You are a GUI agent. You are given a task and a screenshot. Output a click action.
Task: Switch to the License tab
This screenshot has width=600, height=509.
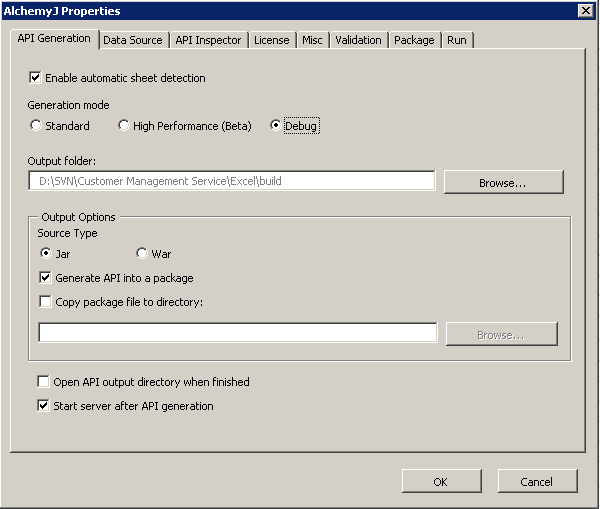click(272, 40)
